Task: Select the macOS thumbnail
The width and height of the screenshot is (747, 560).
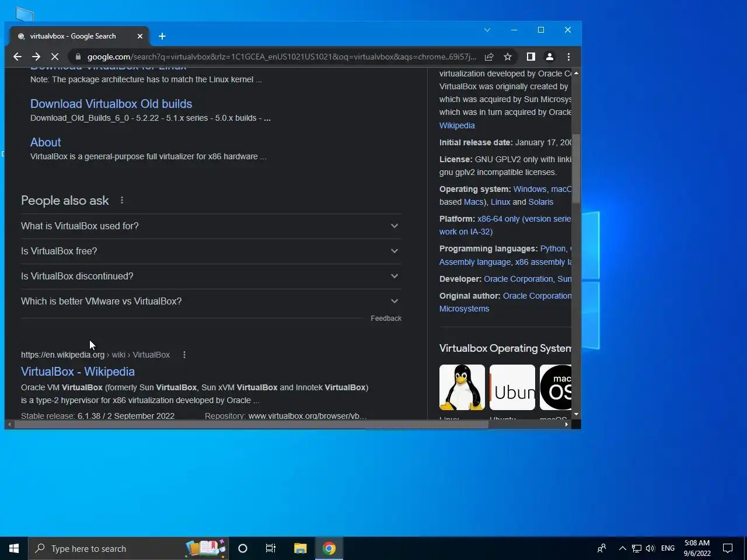Action: pos(556,387)
